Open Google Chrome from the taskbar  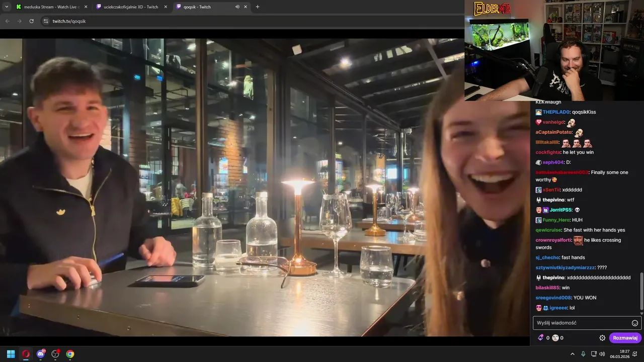pyautogui.click(x=70, y=354)
